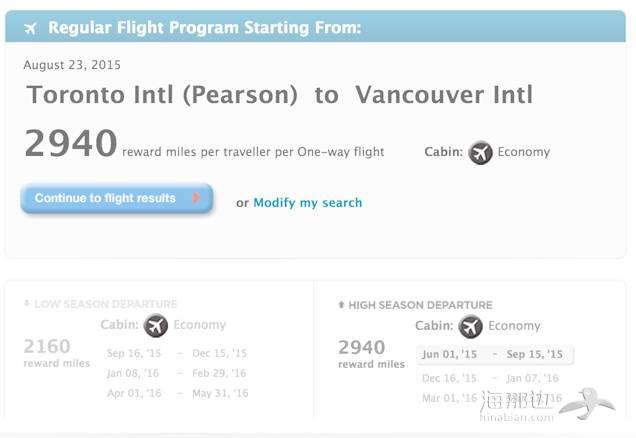The image size is (636, 438).
Task: Click the High Season Departure heading
Action: pyautogui.click(x=420, y=305)
